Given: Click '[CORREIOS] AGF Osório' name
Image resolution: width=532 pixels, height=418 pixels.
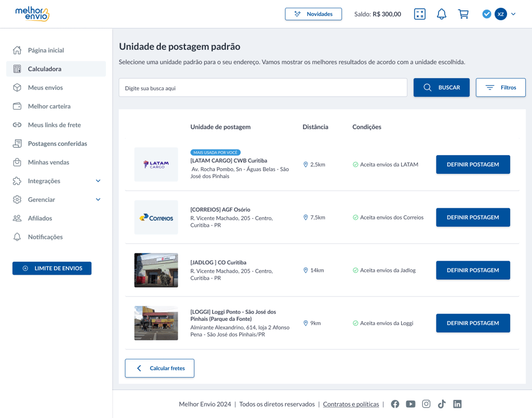Looking at the screenshot, I should point(220,209).
